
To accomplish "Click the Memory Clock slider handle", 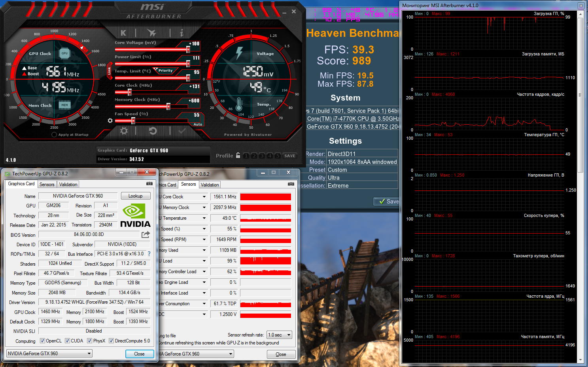I will point(168,106).
